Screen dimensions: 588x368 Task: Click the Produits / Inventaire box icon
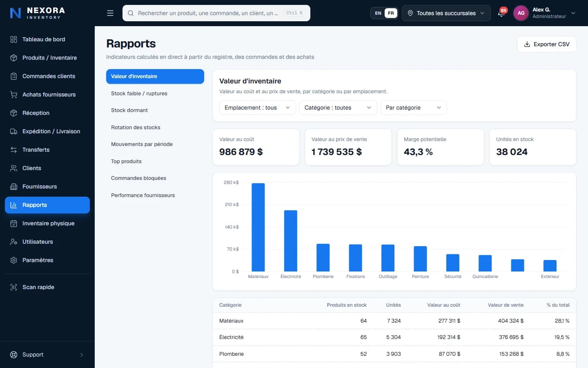tap(13, 58)
